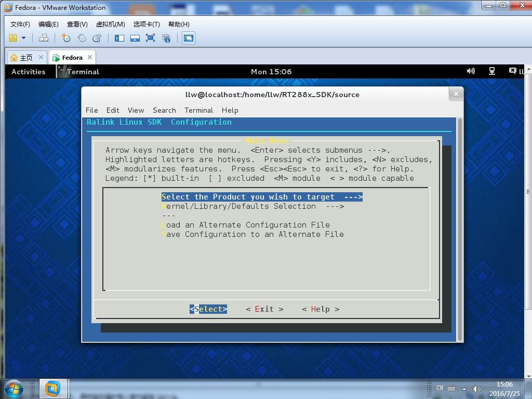Viewport: 532px width, 399px height.
Task: Click the revert to snapshot icon
Action: [82, 38]
